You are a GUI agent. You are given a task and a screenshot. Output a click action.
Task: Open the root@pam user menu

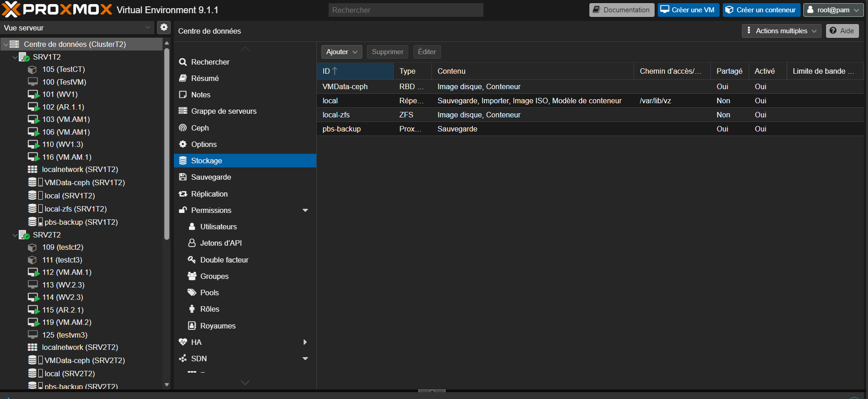click(x=833, y=10)
